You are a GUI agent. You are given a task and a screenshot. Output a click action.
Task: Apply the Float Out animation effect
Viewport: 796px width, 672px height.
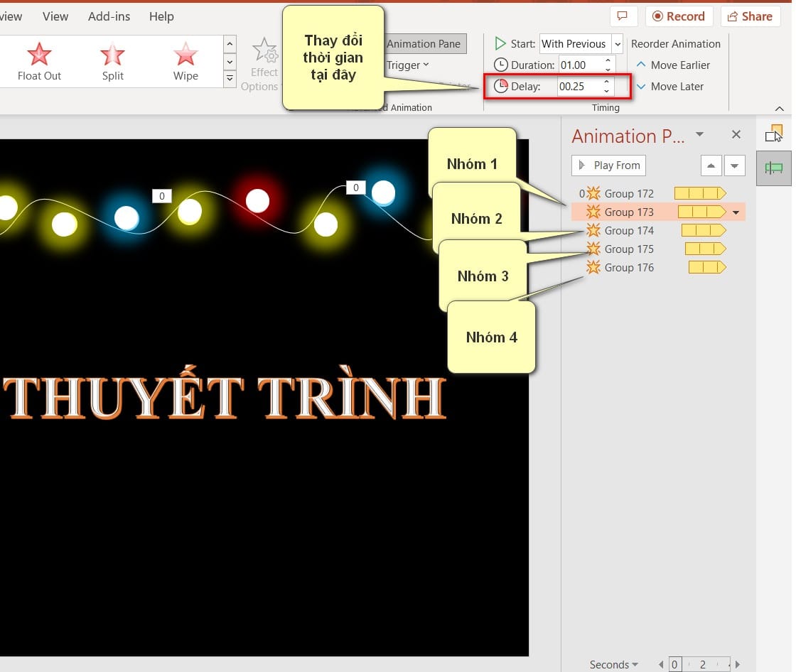pos(39,61)
